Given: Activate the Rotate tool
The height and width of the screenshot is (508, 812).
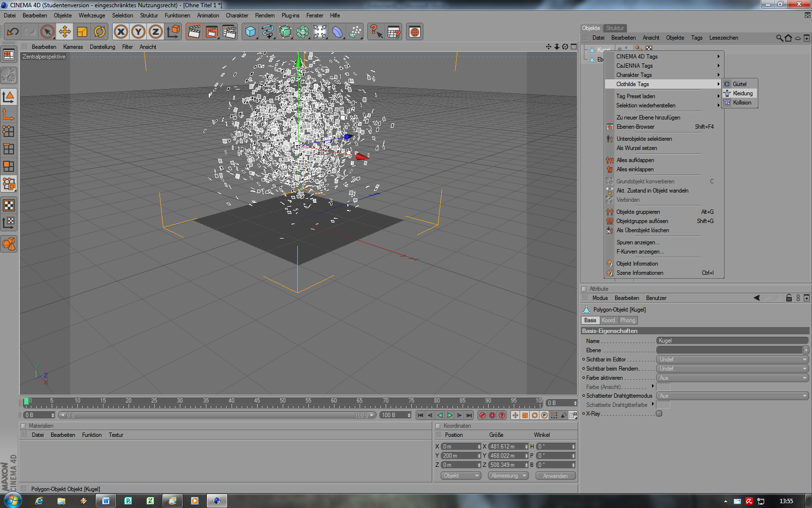Looking at the screenshot, I should click(100, 32).
